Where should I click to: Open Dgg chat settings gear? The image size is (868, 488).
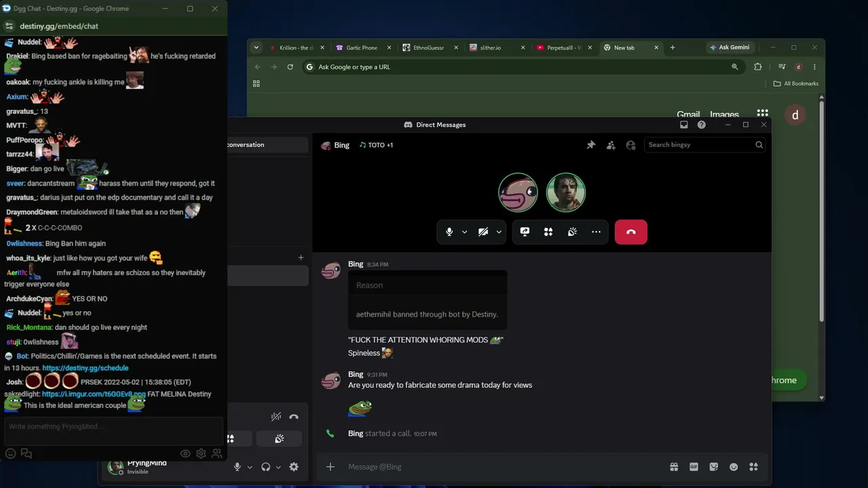click(x=201, y=453)
